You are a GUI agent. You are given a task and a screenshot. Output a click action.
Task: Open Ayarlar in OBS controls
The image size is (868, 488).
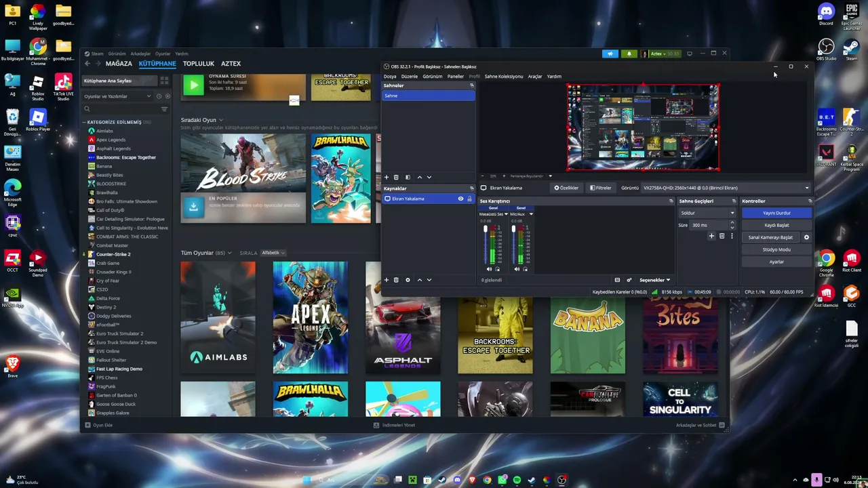[x=776, y=262]
